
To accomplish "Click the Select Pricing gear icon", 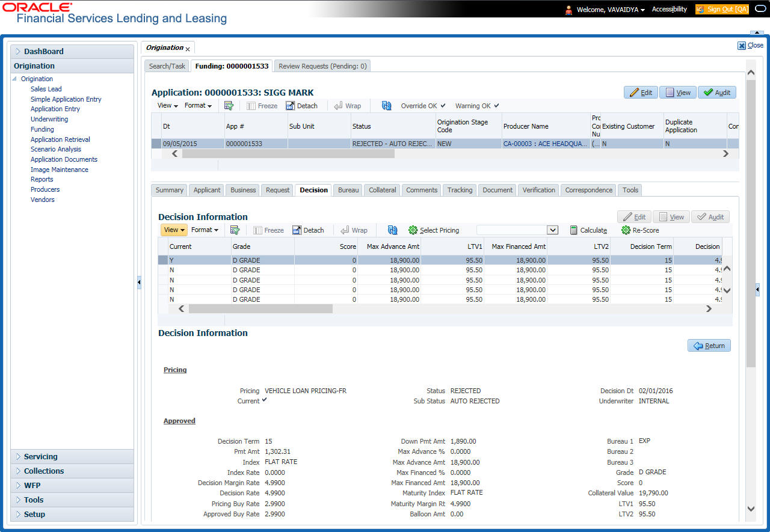I will point(413,230).
